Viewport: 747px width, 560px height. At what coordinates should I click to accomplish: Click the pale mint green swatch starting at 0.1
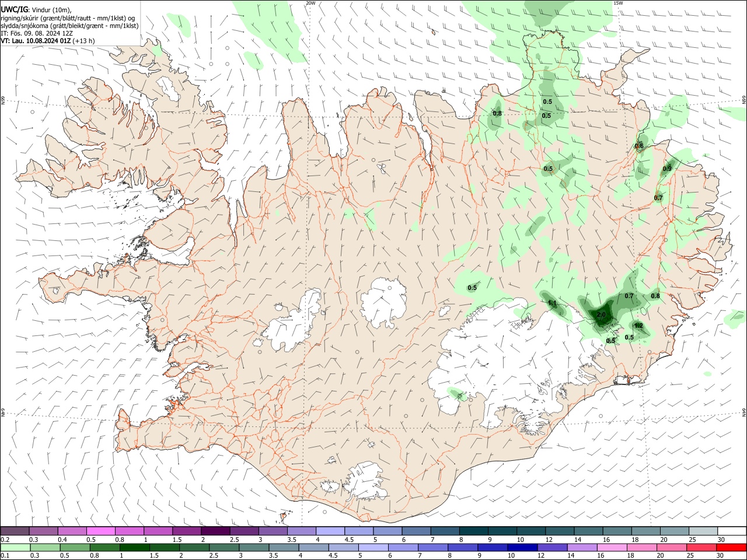point(15,548)
